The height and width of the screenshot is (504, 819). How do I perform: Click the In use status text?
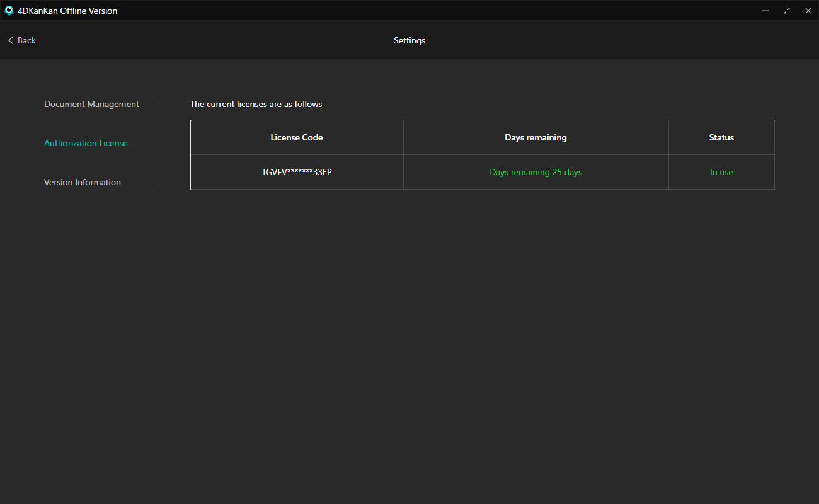721,172
